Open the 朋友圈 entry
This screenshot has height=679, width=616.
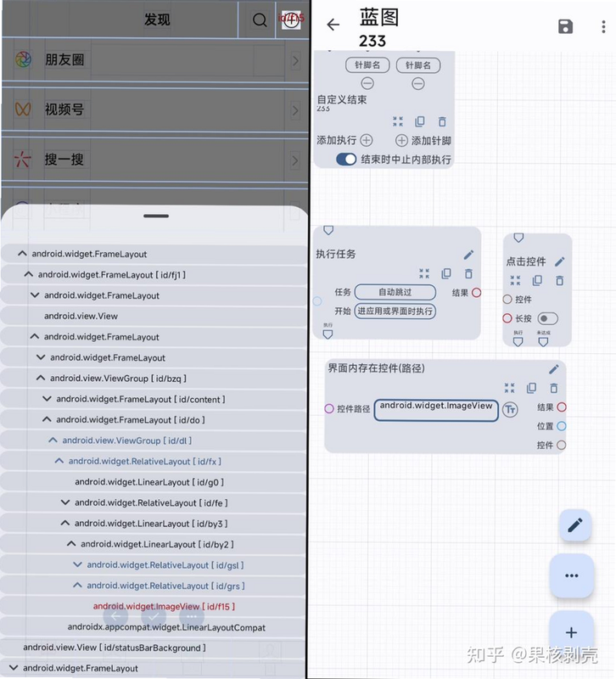[x=155, y=59]
